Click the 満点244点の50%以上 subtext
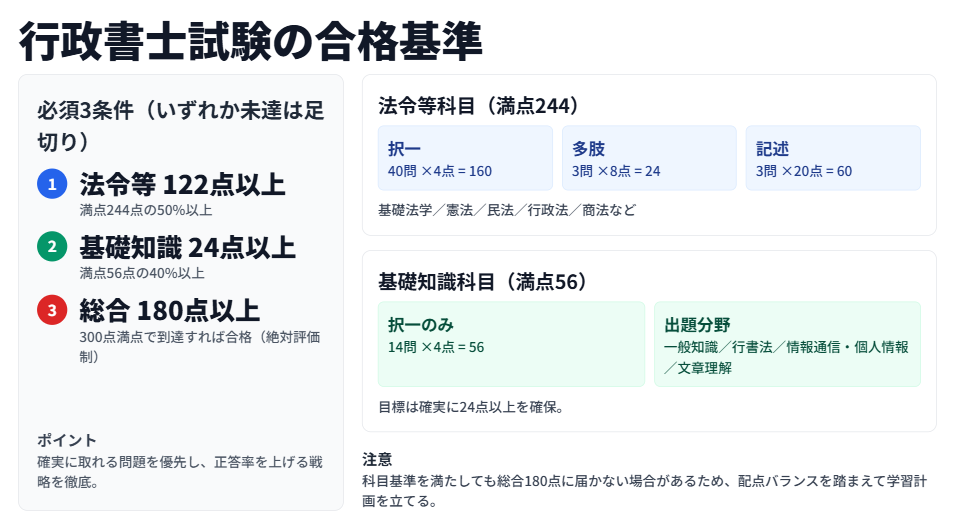 (145, 210)
